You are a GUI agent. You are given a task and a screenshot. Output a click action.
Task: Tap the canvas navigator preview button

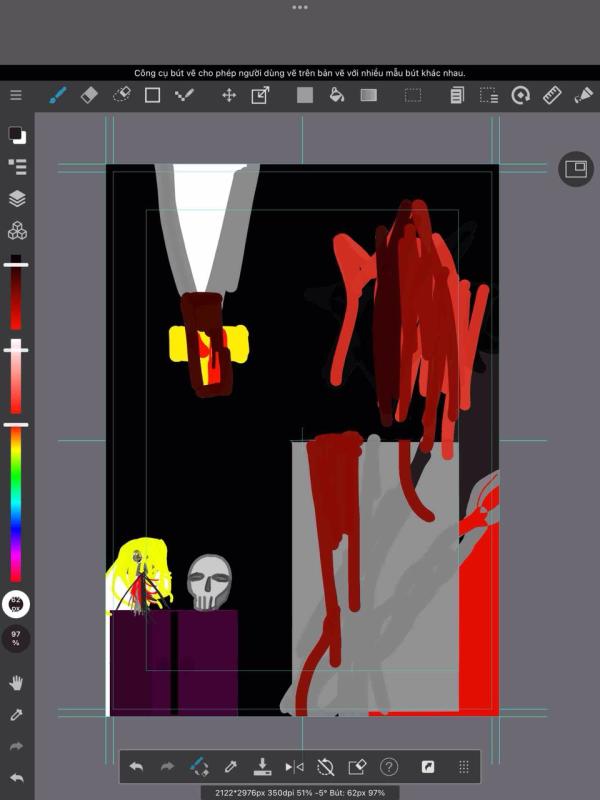tap(575, 169)
